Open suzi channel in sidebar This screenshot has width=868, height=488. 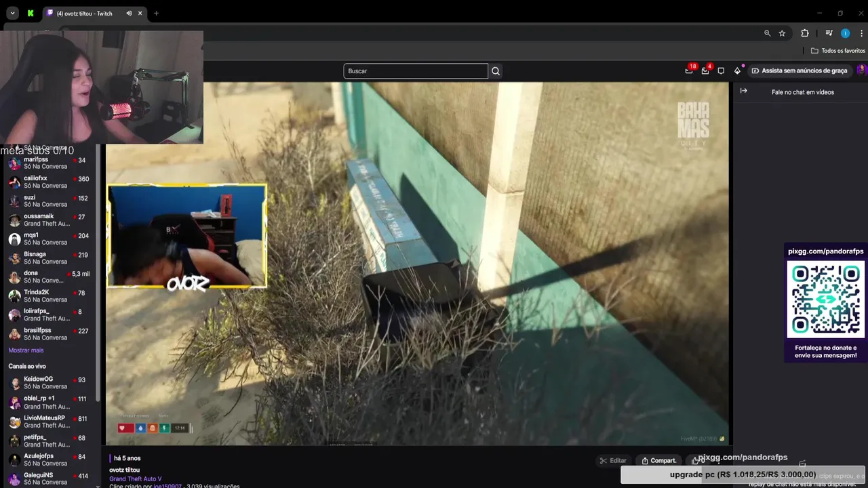(48, 201)
